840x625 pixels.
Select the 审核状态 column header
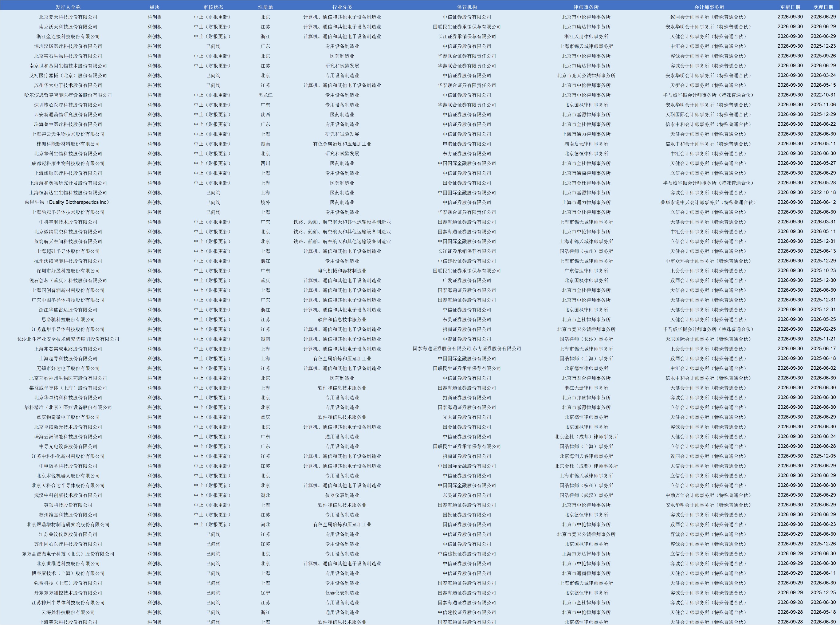213,7
